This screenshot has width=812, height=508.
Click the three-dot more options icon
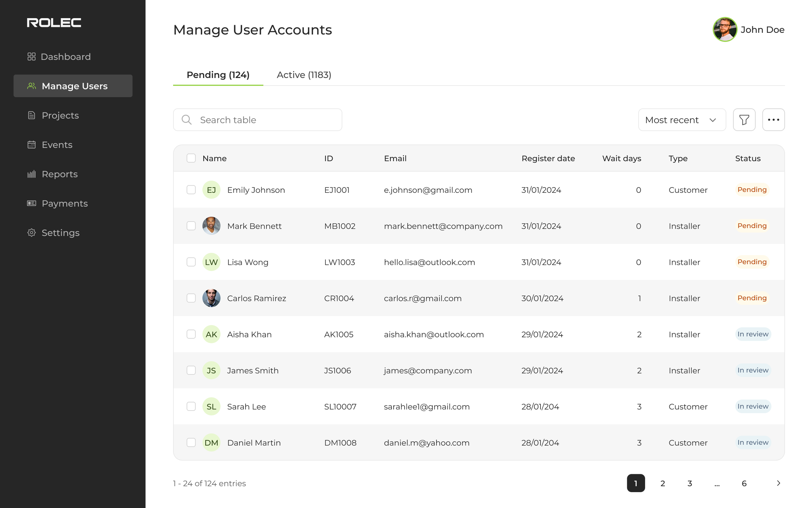[773, 120]
